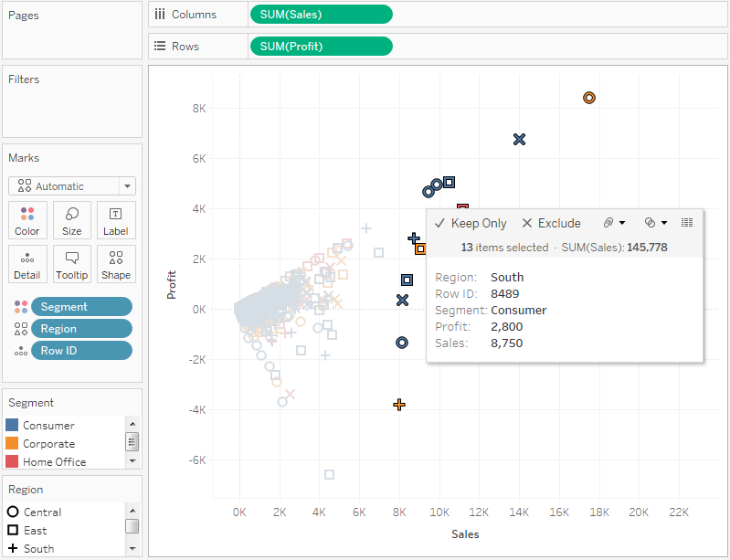Select the SUM(Sales) pill on Columns
730x560 pixels.
320,14
